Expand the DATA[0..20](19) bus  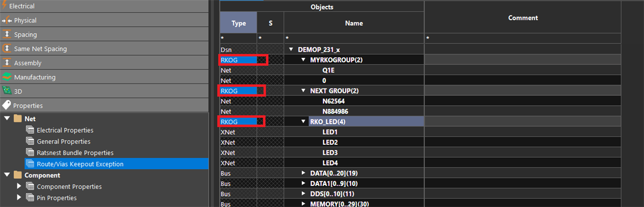coord(303,173)
